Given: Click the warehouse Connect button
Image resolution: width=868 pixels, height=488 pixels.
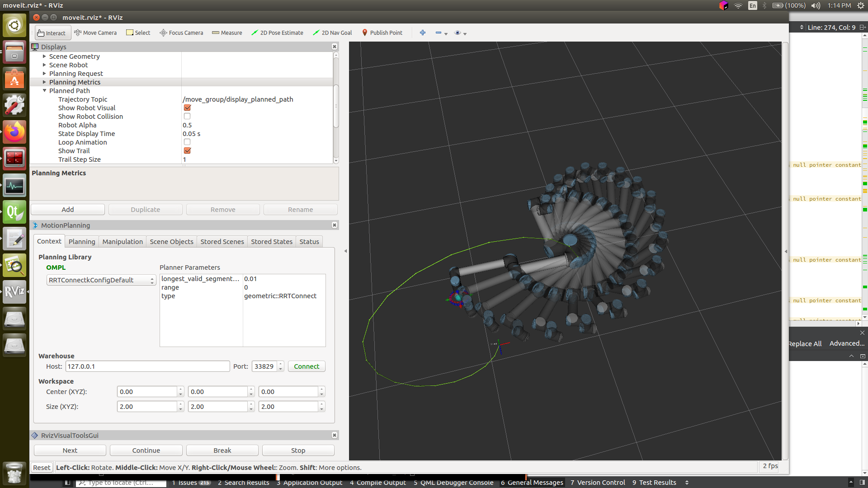Looking at the screenshot, I should [307, 366].
